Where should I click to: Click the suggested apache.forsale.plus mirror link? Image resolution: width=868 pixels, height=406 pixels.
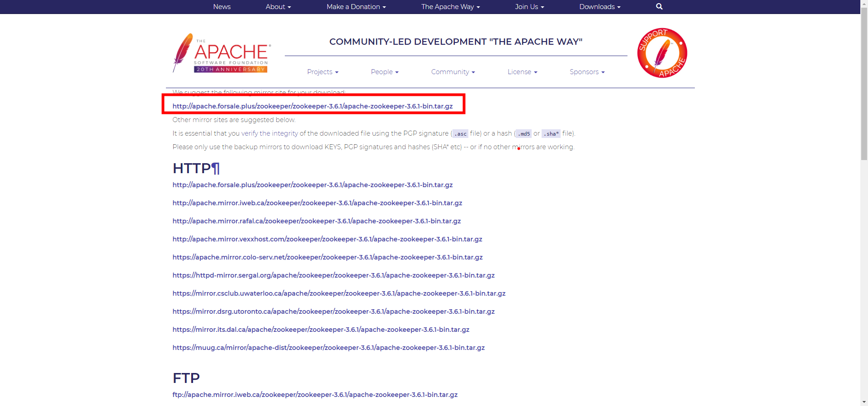[x=312, y=106]
